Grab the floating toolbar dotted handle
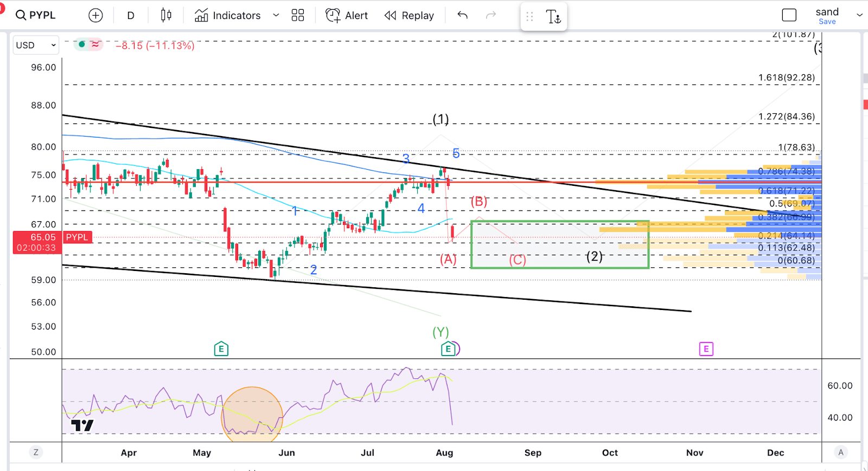Screen dimensions: 868x471 click(x=530, y=17)
